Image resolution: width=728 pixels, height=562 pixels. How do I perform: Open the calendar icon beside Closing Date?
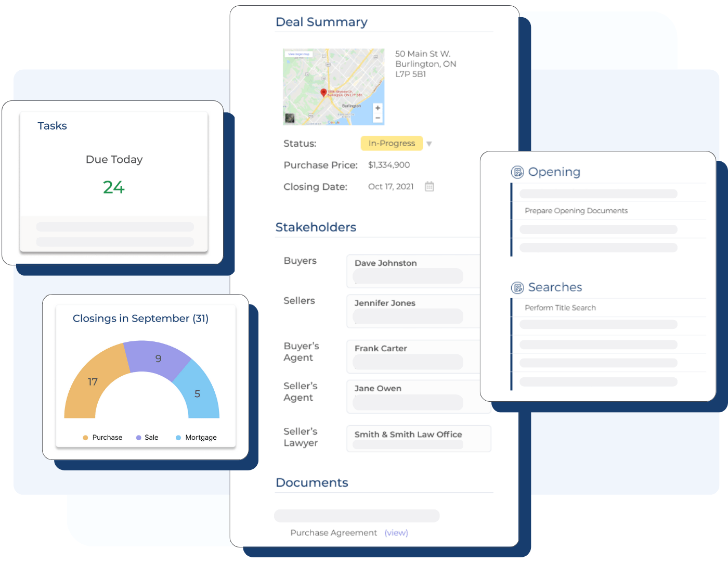tap(430, 186)
